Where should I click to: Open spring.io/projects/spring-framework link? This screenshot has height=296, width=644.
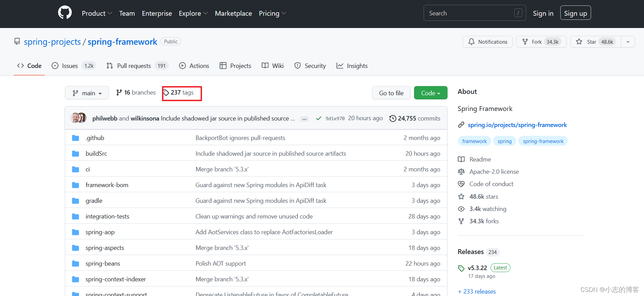(517, 125)
